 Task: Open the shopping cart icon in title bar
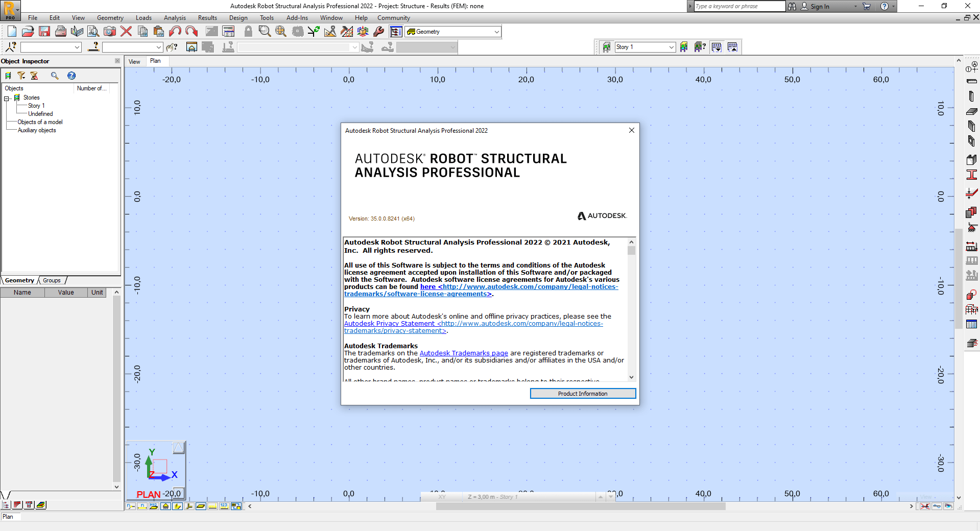[867, 6]
